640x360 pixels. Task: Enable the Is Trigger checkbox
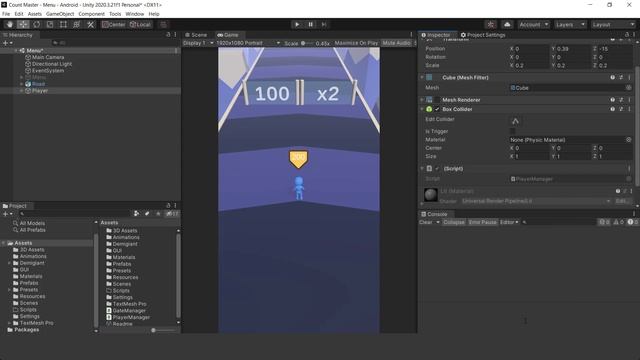tap(512, 131)
